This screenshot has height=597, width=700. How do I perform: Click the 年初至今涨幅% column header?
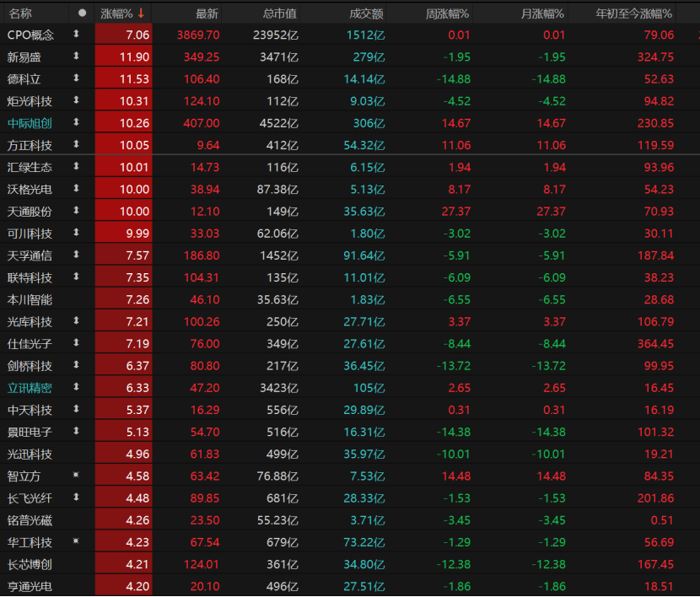[633, 13]
